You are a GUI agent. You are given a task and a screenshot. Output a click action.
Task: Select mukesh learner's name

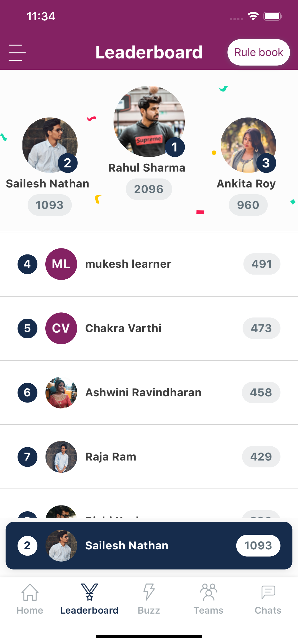(x=128, y=264)
